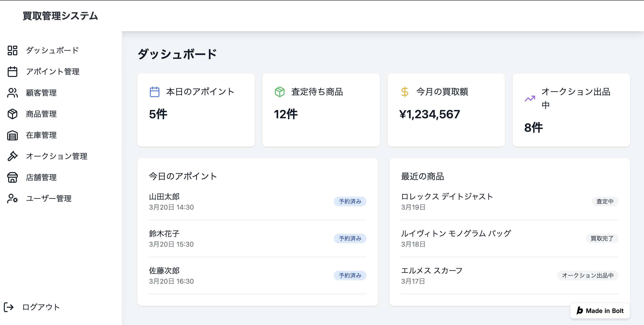Click the warehouse icon beside 在庫管理
This screenshot has height=325, width=644.
12,135
